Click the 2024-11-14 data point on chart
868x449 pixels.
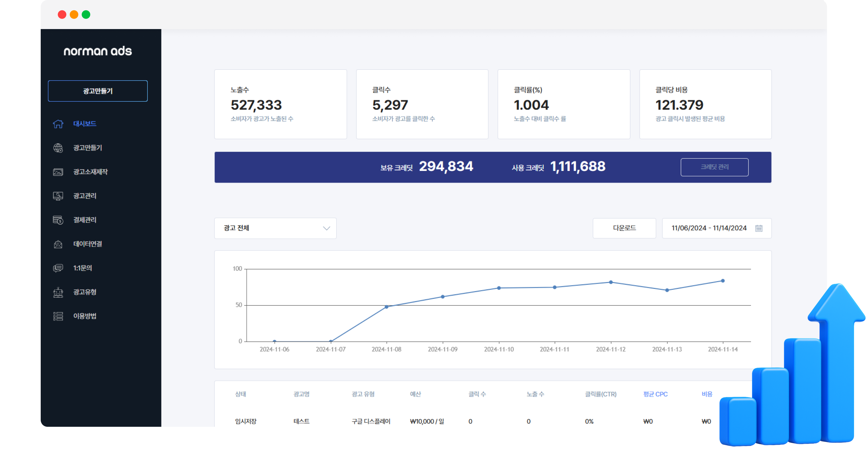pyautogui.click(x=723, y=281)
